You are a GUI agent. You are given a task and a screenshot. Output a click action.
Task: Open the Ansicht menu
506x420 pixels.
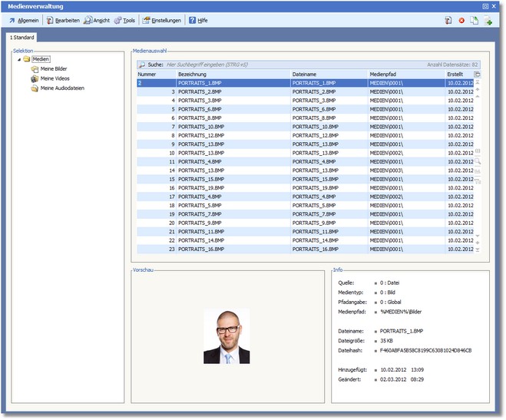click(x=97, y=21)
